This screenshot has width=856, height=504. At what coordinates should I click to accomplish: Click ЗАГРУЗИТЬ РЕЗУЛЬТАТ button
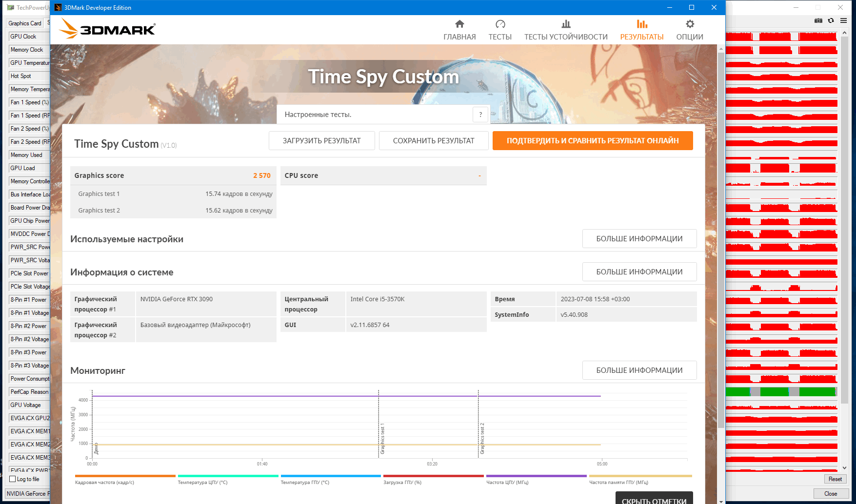click(322, 141)
